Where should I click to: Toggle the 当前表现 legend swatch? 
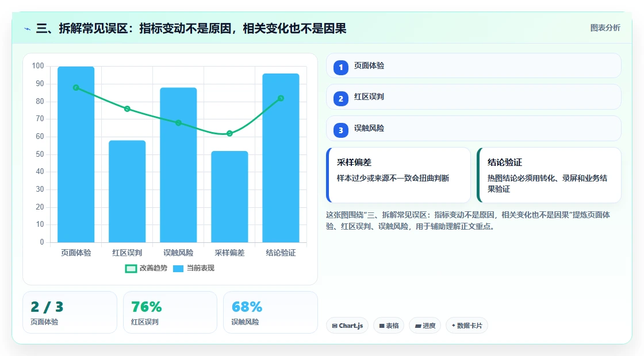tap(178, 268)
